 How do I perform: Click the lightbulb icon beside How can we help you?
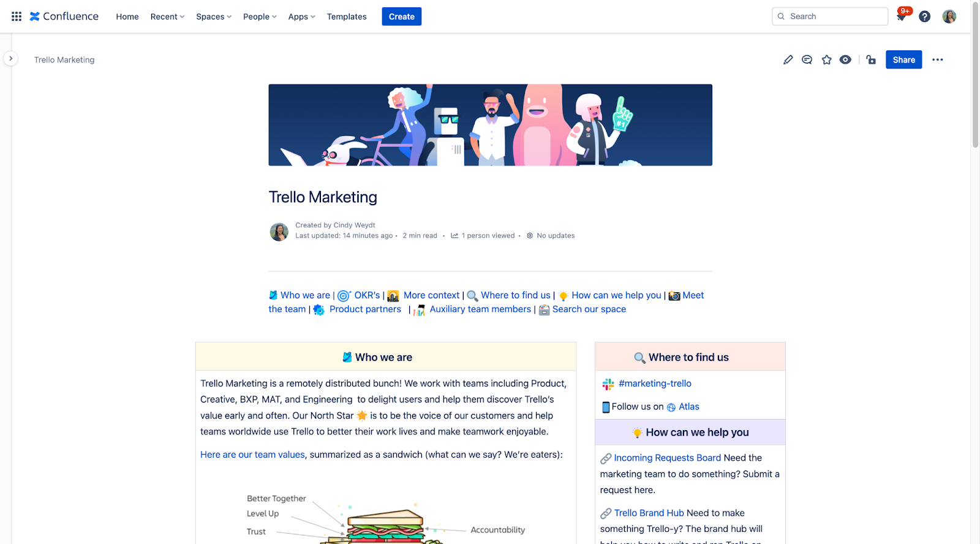pyautogui.click(x=563, y=296)
